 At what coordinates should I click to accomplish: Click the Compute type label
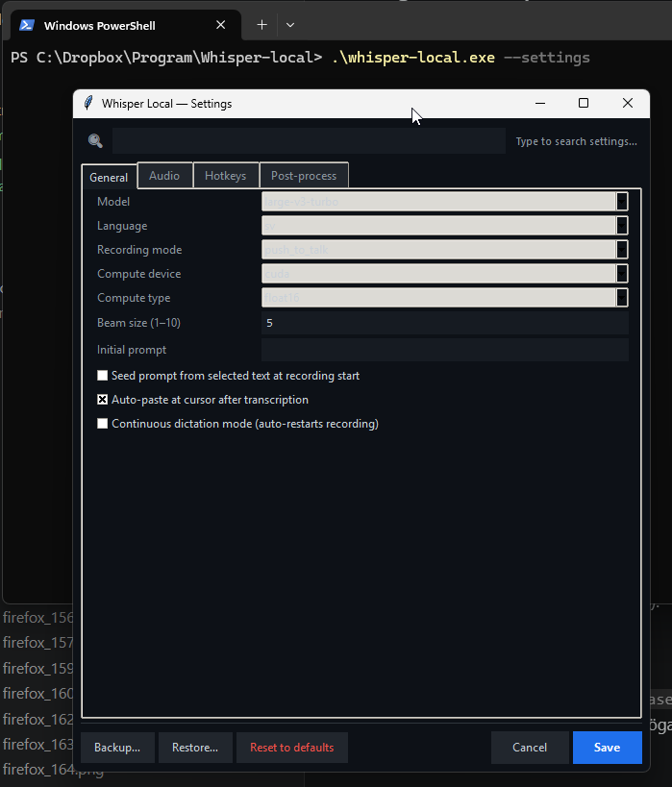(x=134, y=298)
